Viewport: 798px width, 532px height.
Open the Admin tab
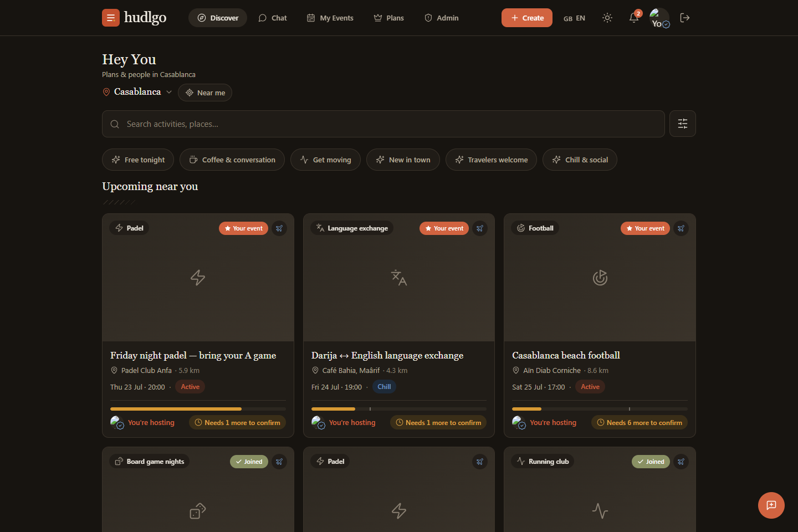point(442,18)
